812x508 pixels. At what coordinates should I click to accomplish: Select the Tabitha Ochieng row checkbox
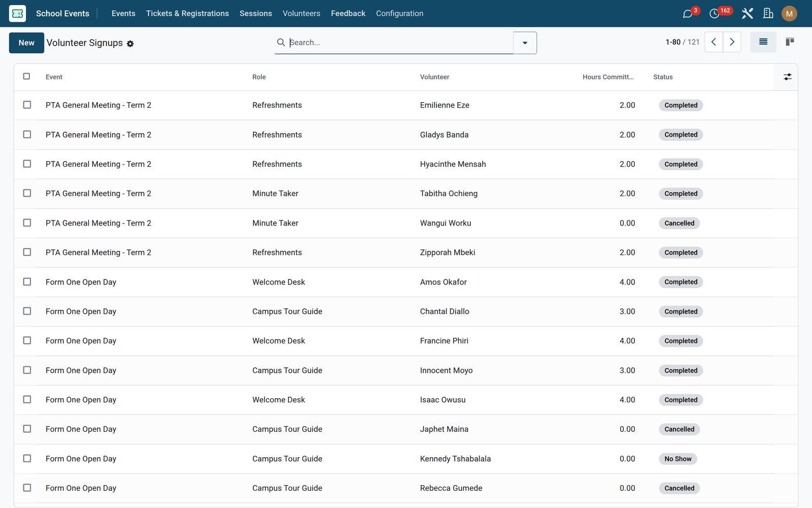(27, 193)
